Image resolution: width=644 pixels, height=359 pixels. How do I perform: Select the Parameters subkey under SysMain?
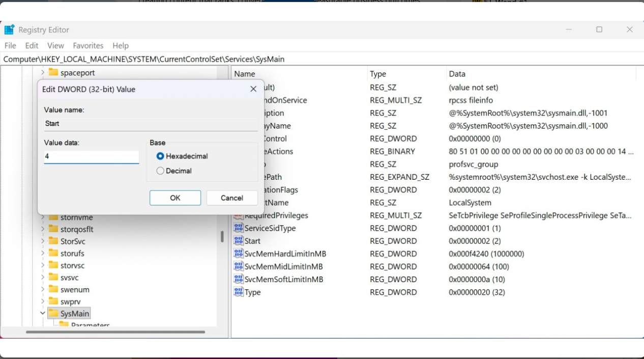pos(90,324)
